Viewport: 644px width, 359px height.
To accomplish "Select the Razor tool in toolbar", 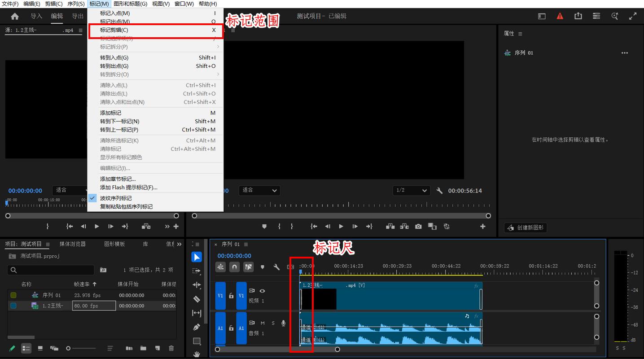I will (x=197, y=299).
